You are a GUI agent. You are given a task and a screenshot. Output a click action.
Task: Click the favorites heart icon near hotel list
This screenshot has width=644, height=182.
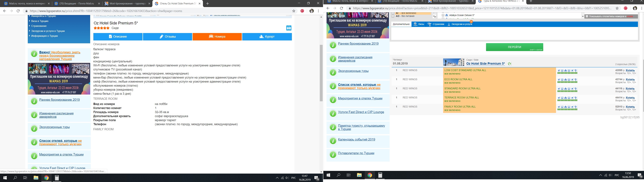coord(435,17)
